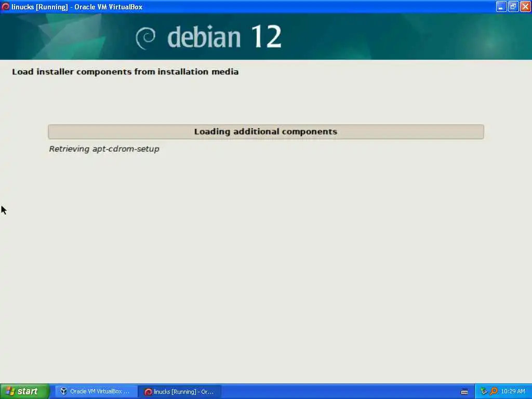Click the Debian swirl logo in the banner
The width and height of the screenshot is (532, 399).
[145, 38]
